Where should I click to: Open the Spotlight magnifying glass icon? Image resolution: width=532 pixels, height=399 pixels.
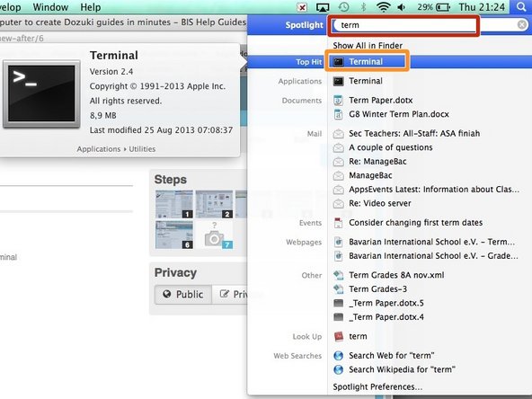[x=521, y=7]
